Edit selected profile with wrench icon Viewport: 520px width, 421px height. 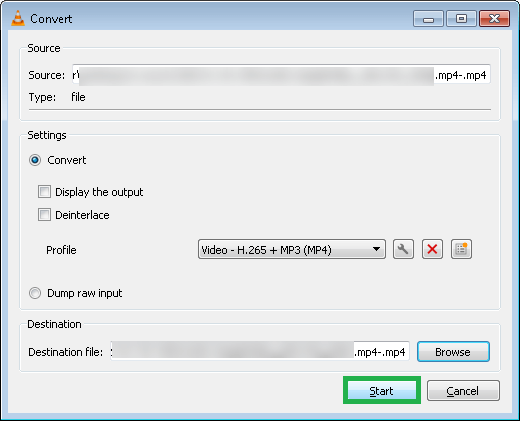[x=403, y=249]
